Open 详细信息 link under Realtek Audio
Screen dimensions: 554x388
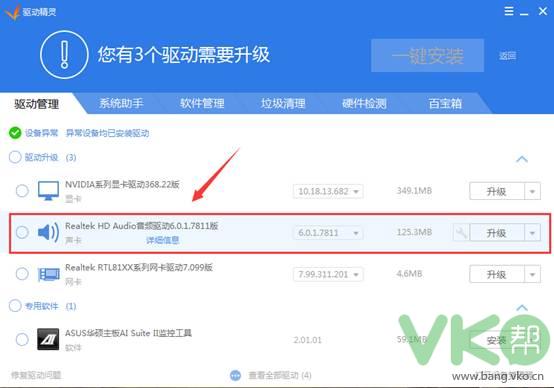(163, 240)
